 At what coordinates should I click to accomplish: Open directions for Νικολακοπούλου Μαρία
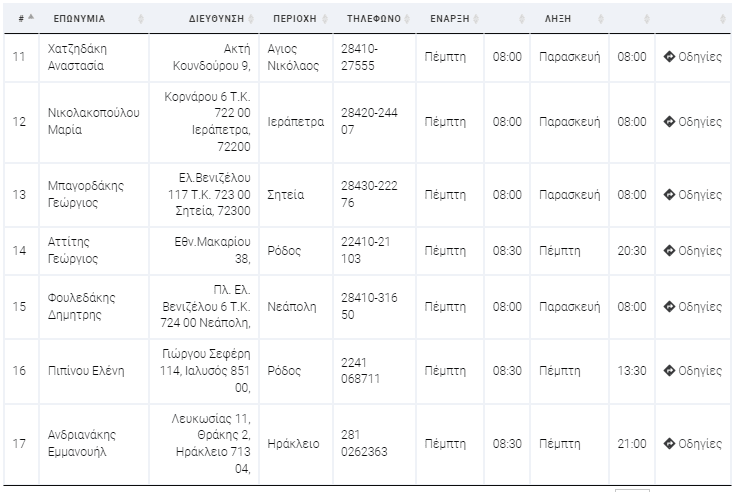[692, 122]
